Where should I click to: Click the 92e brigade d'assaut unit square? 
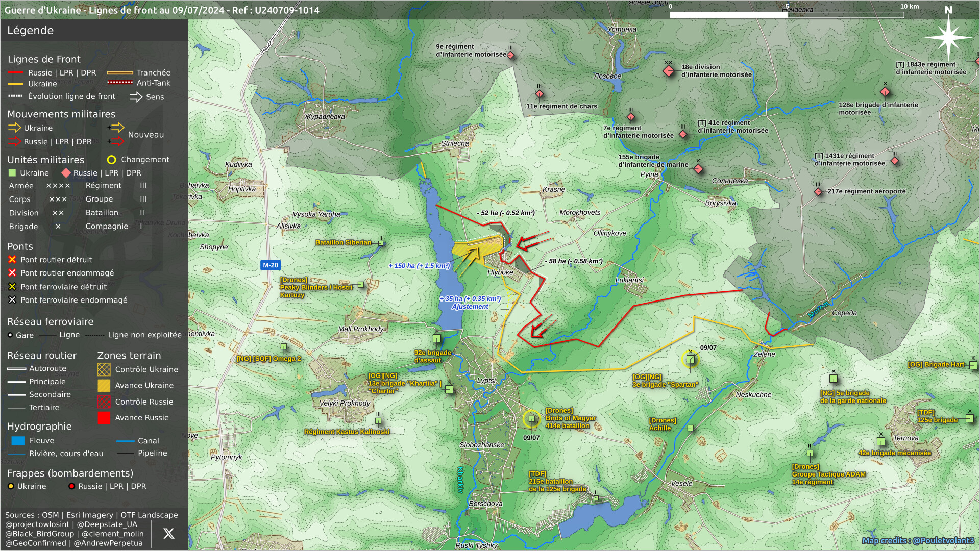[x=437, y=338]
